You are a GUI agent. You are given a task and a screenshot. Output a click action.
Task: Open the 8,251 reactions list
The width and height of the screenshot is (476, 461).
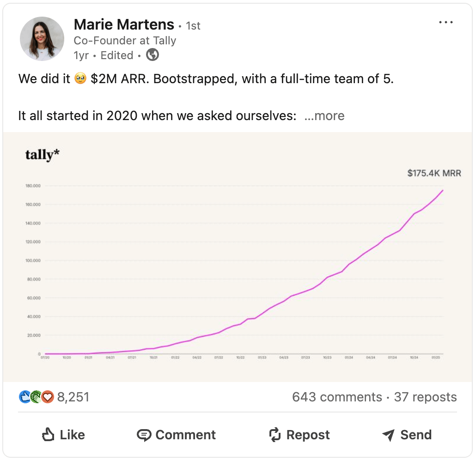[x=73, y=397]
